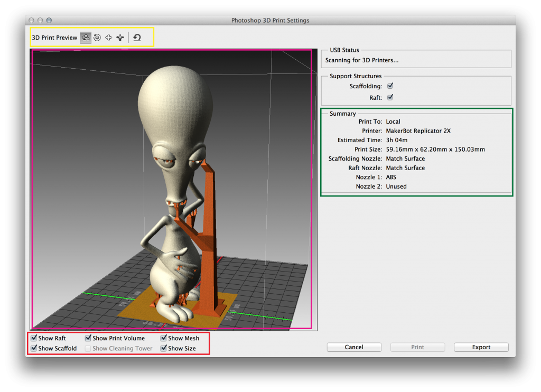Viewport: 541px width, 392px height.
Task: Toggle the Show Scaffold checkbox
Action: (34, 348)
